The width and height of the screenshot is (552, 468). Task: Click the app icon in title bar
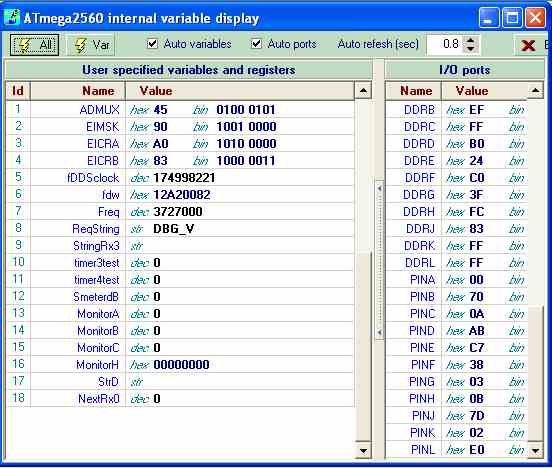pos(12,18)
